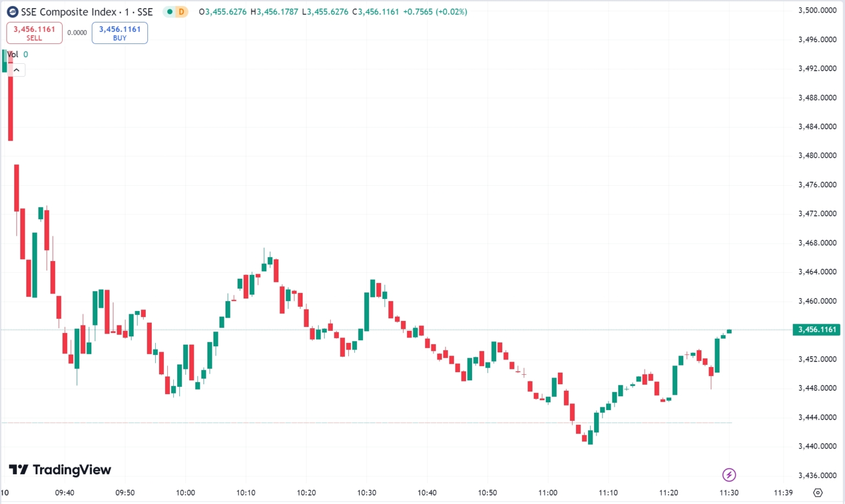The height and width of the screenshot is (504, 845).
Task: Open the TradingView logo link
Action: [x=60, y=470]
